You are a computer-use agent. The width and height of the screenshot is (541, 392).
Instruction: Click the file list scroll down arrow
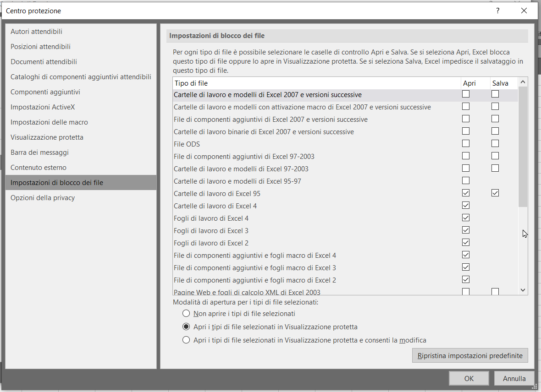pos(523,290)
